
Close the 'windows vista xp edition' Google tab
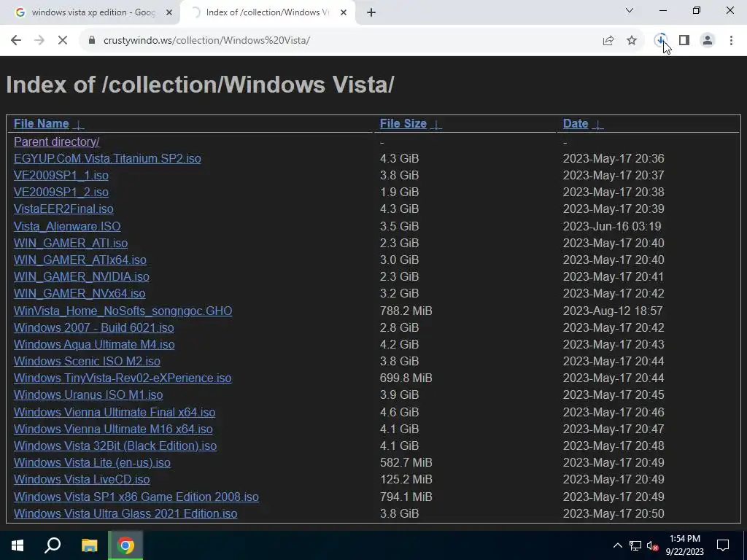click(169, 13)
